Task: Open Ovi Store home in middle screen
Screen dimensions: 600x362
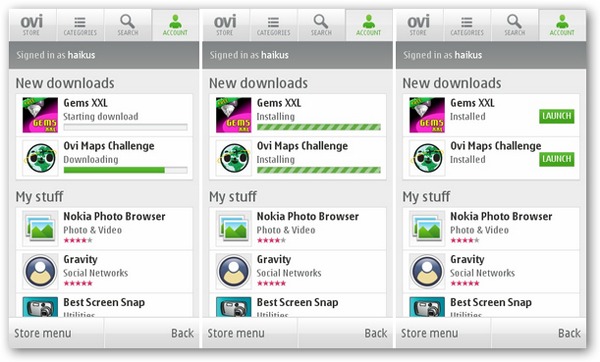Action: 226,25
